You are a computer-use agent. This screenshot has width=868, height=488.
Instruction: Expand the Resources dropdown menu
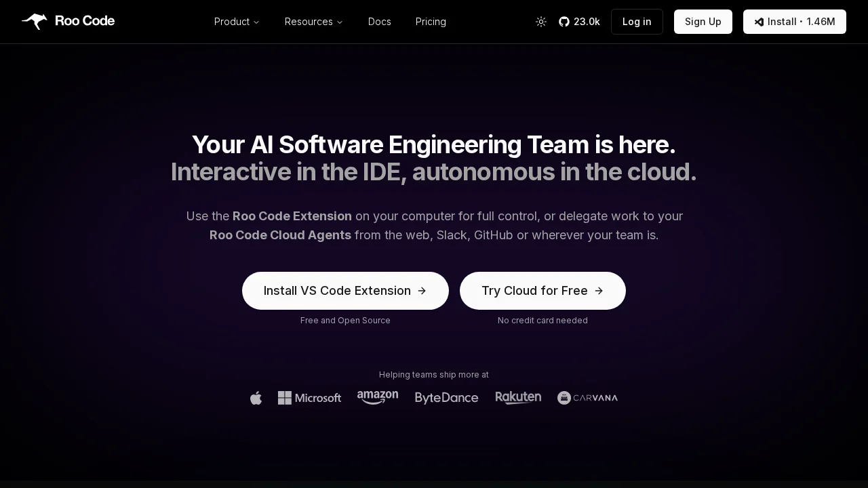(x=309, y=22)
